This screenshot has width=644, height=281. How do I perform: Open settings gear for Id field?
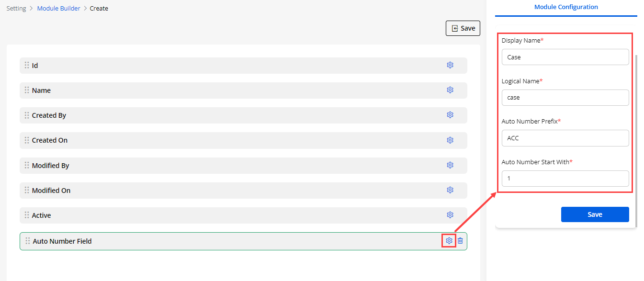click(x=450, y=65)
